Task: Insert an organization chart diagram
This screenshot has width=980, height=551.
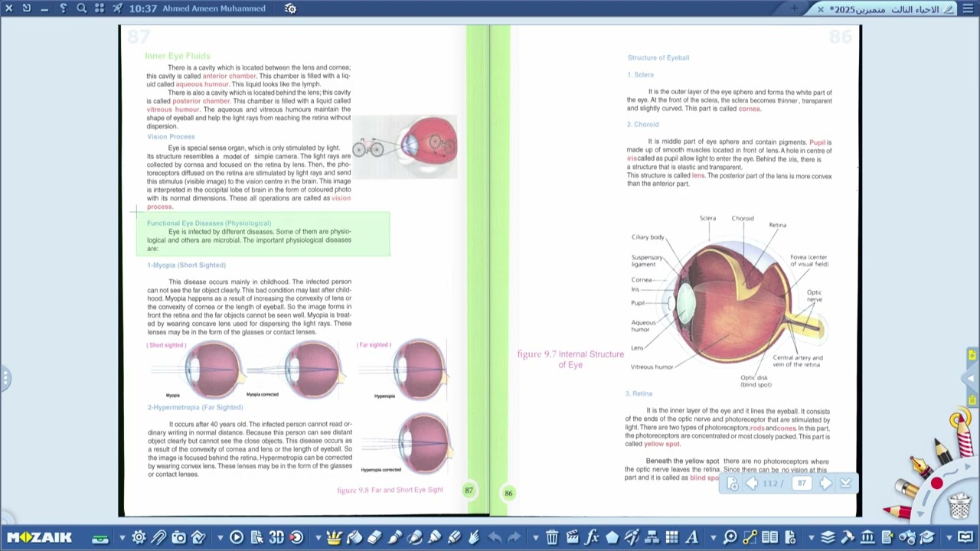Action: (x=652, y=537)
